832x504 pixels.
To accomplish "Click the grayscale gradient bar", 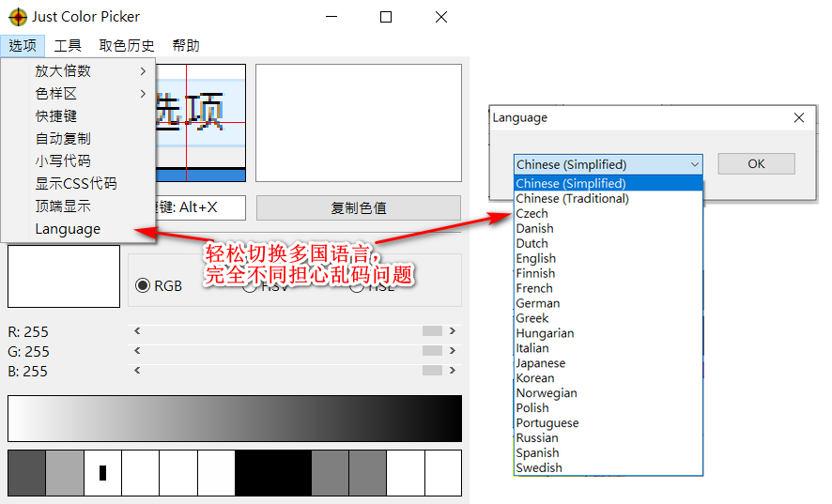I will (x=235, y=418).
